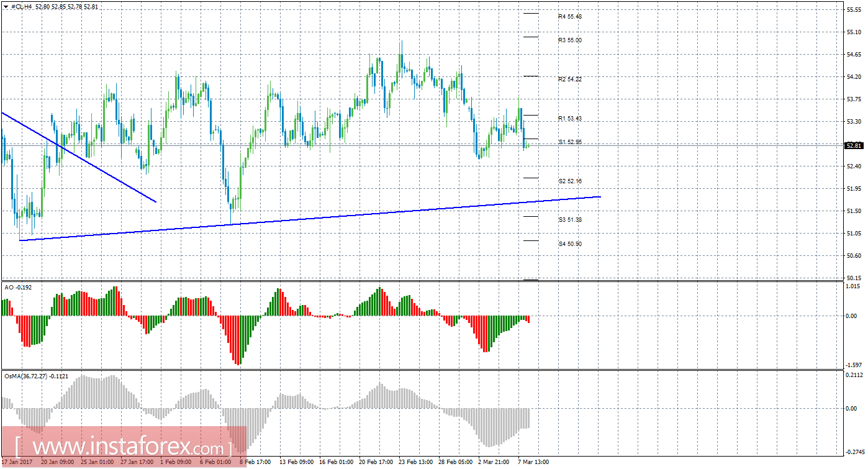
Task: Click the S1 52.95 support label
Action: (x=569, y=142)
